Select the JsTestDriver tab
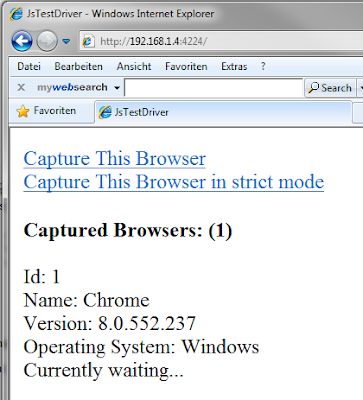 (x=223, y=112)
